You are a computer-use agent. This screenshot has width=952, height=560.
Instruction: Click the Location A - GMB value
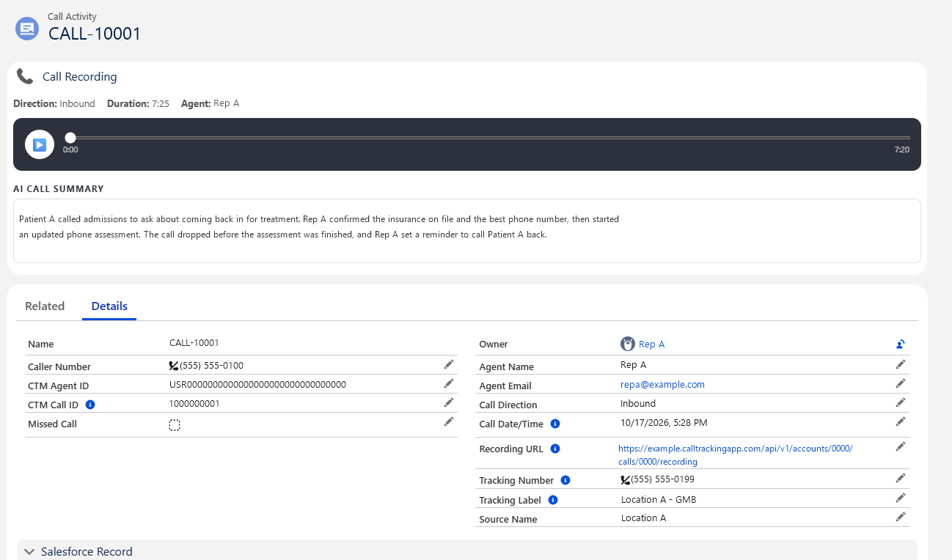pyautogui.click(x=659, y=499)
